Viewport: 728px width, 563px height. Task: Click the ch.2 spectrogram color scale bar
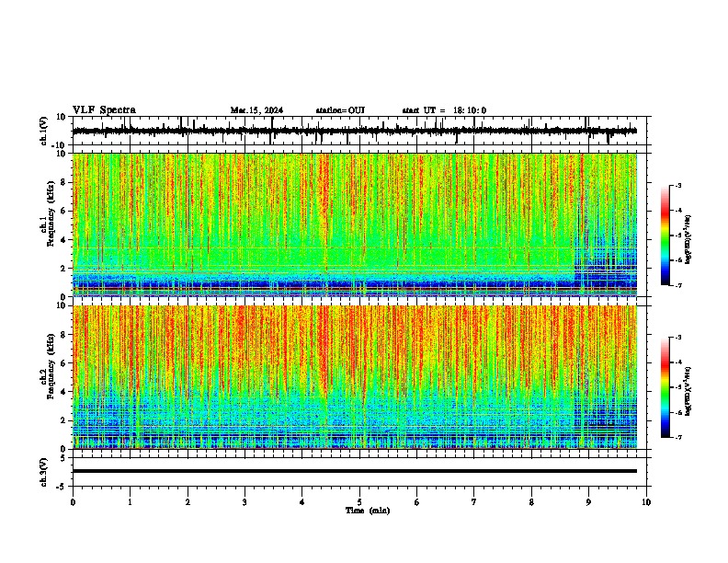click(x=665, y=387)
